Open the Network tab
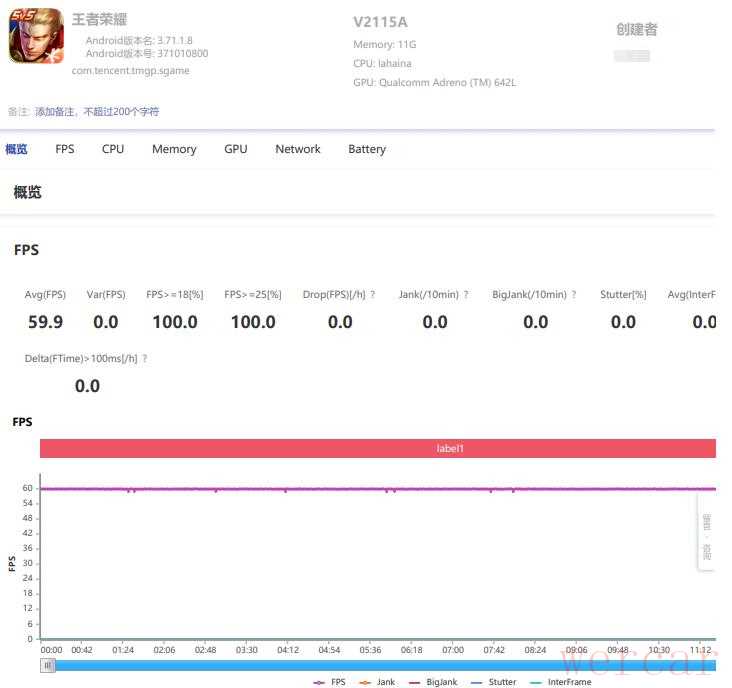Image resolution: width=732 pixels, height=688 pixels. 298,149
